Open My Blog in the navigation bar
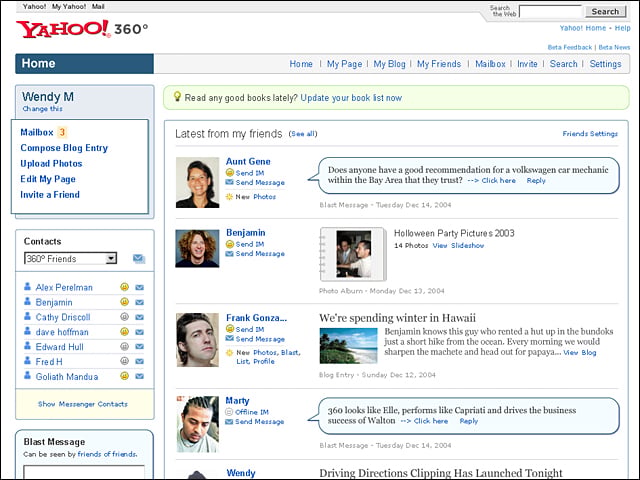This screenshot has width=640, height=480. pos(389,64)
